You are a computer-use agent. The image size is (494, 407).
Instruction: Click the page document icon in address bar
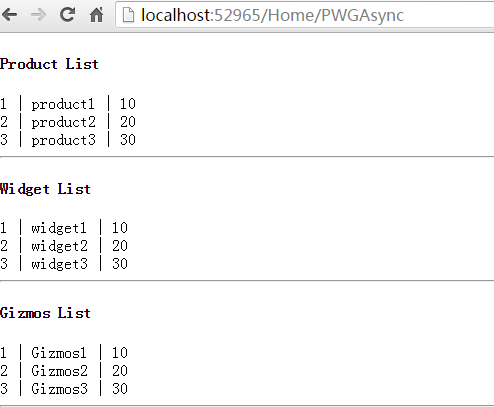128,15
